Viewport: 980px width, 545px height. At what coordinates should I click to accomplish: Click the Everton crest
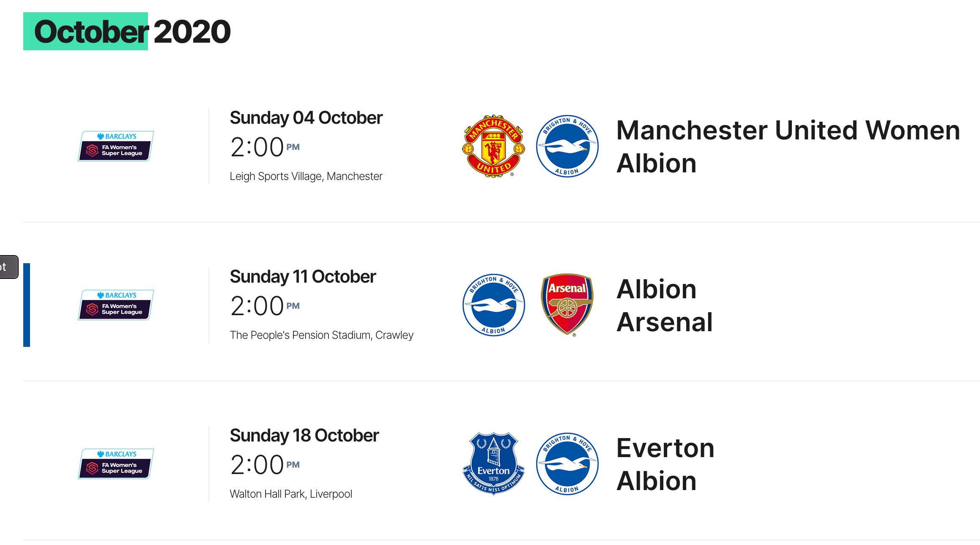tap(493, 463)
